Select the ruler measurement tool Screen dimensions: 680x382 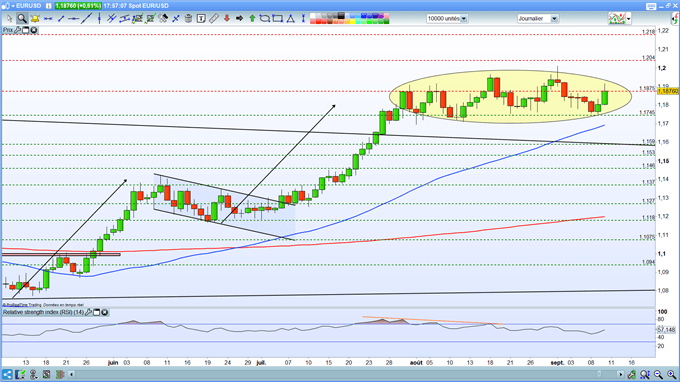(213, 19)
